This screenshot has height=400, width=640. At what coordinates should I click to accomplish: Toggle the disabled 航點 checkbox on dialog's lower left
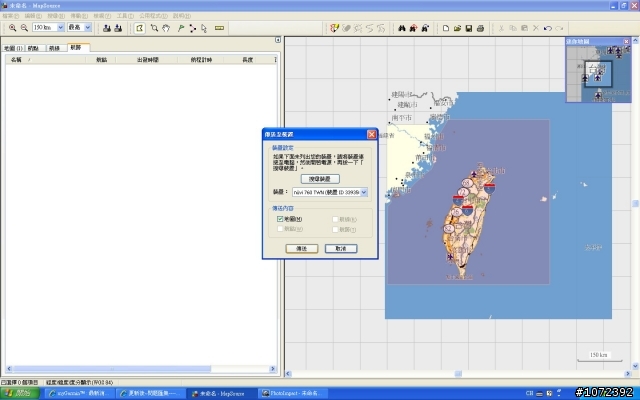(x=280, y=229)
